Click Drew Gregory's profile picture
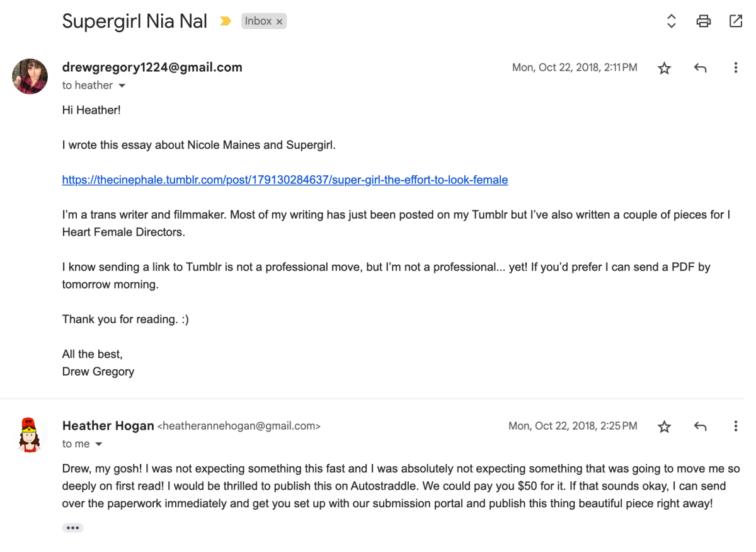 click(30, 76)
